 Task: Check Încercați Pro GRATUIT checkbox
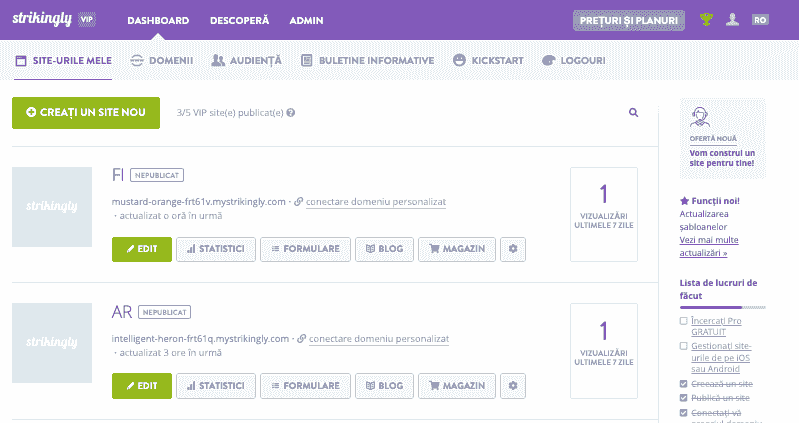click(x=683, y=321)
